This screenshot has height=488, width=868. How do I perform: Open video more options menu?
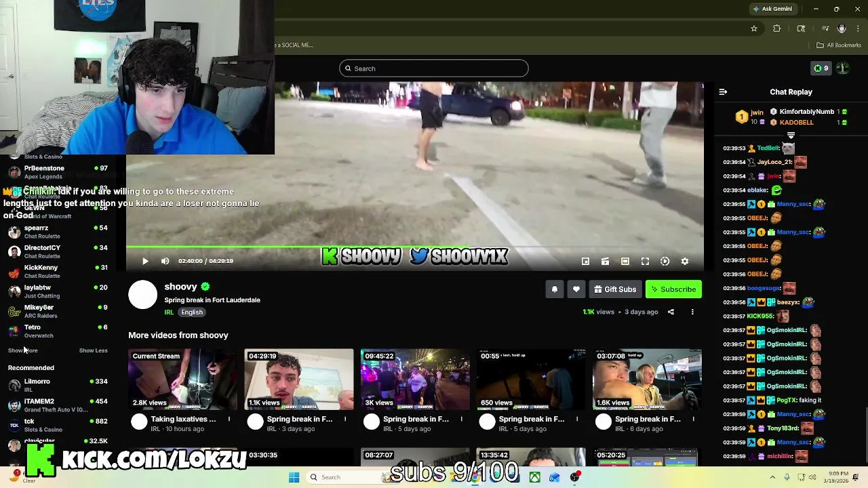click(692, 312)
